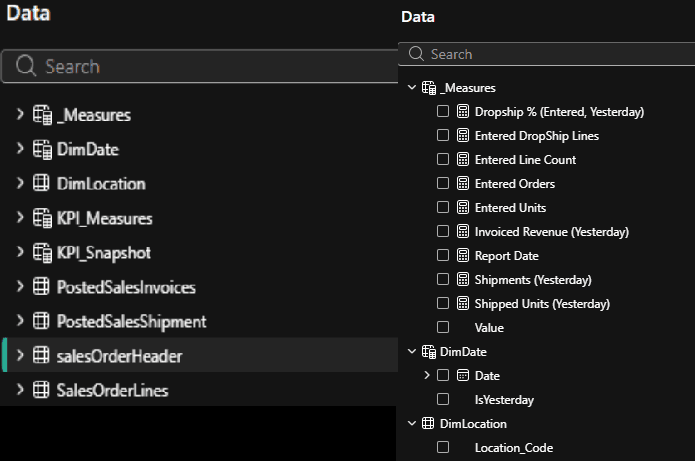This screenshot has width=695, height=461.
Task: Click the SalesOrderLines table icon
Action: 41,390
